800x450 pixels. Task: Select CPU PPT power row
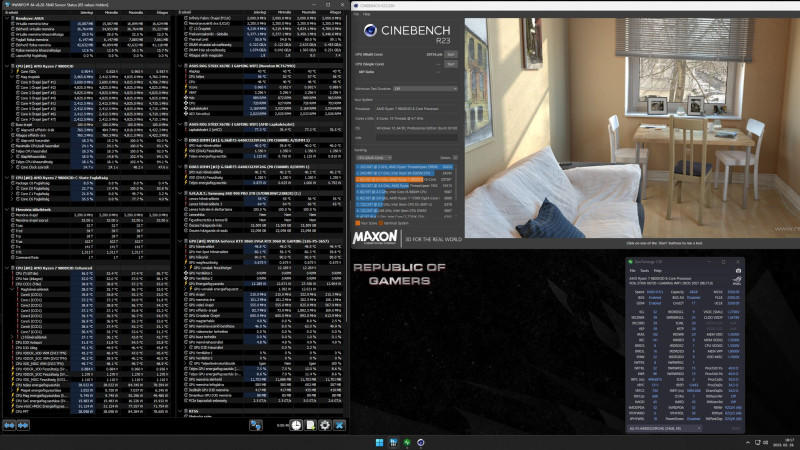(90, 411)
